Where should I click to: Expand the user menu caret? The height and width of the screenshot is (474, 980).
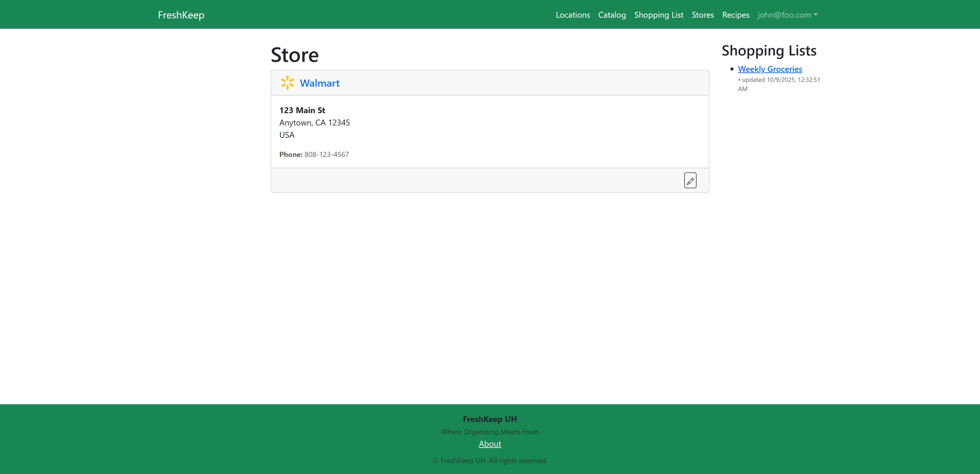(816, 15)
